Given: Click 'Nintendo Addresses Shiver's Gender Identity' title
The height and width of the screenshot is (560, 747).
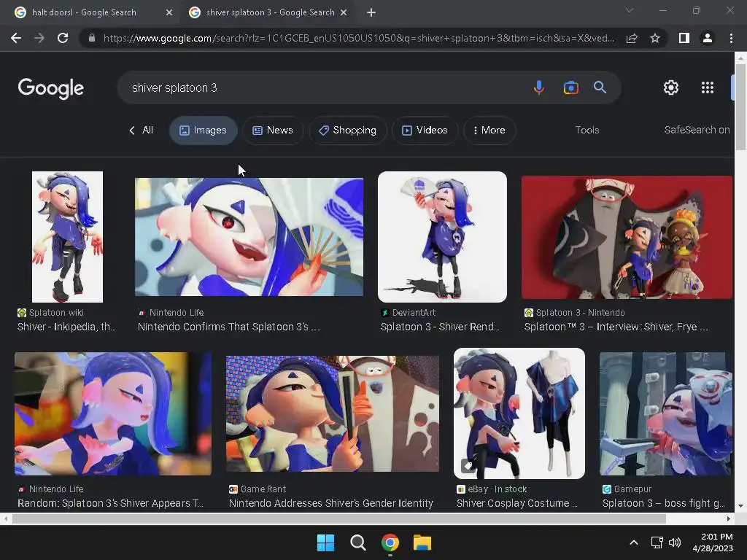Looking at the screenshot, I should click(x=331, y=503).
